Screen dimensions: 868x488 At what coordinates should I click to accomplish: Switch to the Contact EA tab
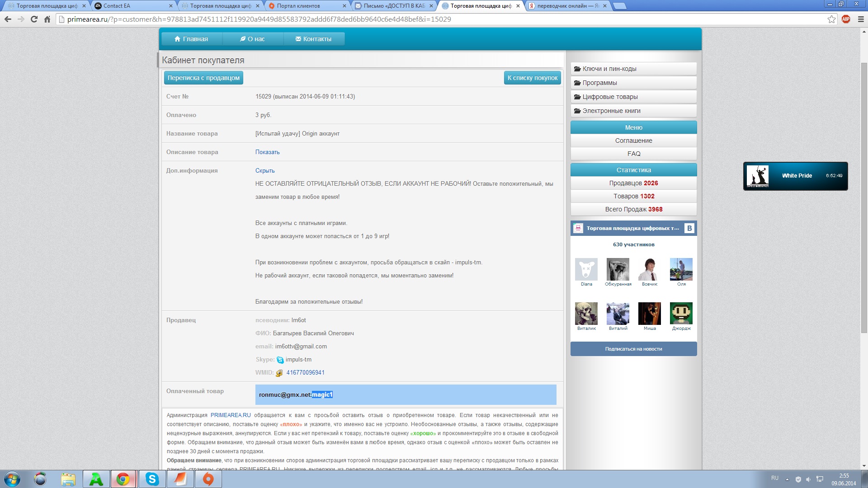coord(131,6)
